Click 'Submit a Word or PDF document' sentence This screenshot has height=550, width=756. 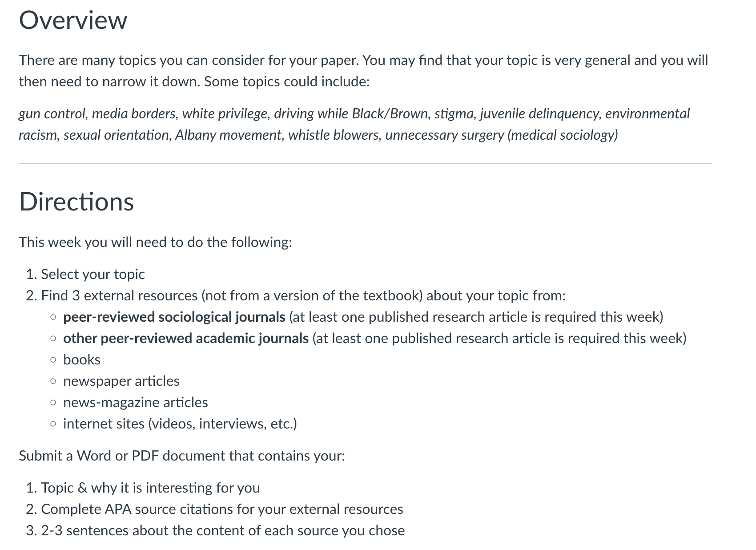(182, 456)
